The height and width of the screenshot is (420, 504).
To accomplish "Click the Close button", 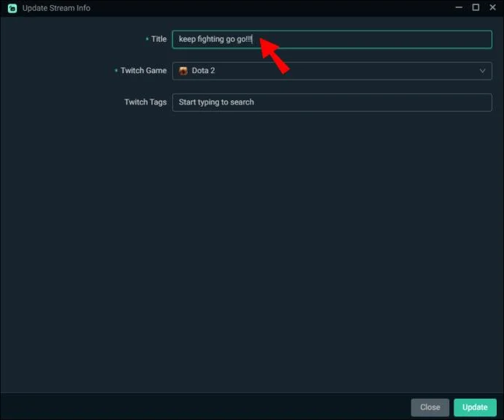I will coord(430,407).
